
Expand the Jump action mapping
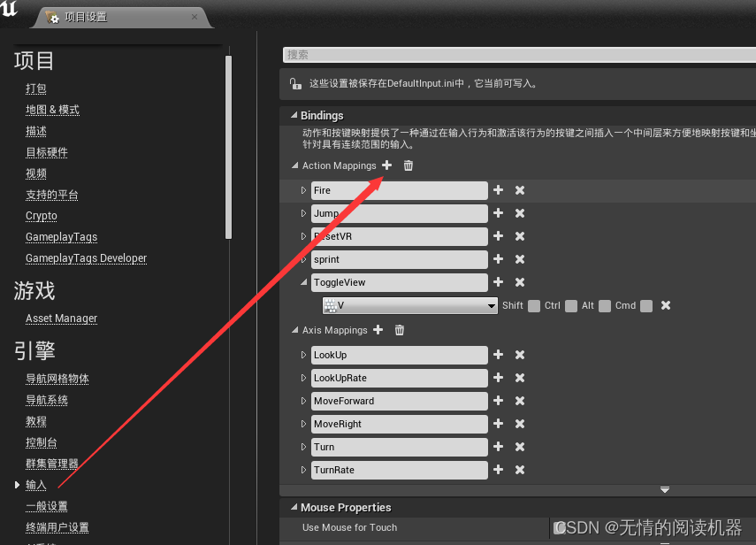tap(303, 212)
